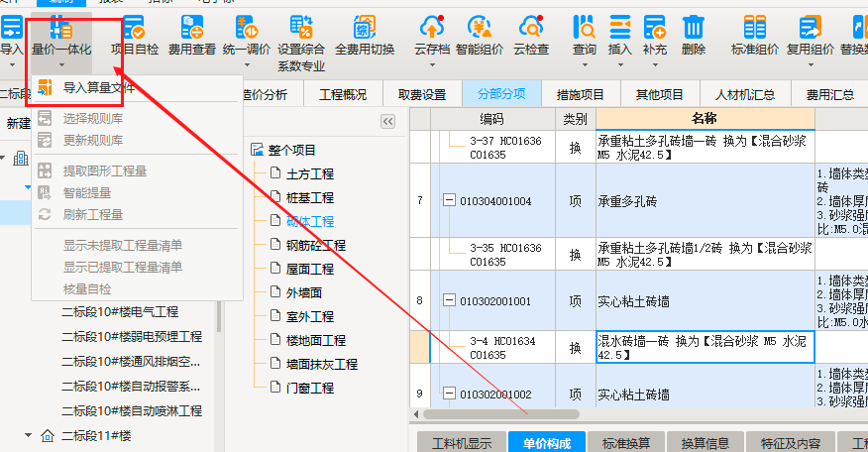This screenshot has height=452, width=868.
Task: Click 全费用切换 toolbar icon
Action: [365, 28]
